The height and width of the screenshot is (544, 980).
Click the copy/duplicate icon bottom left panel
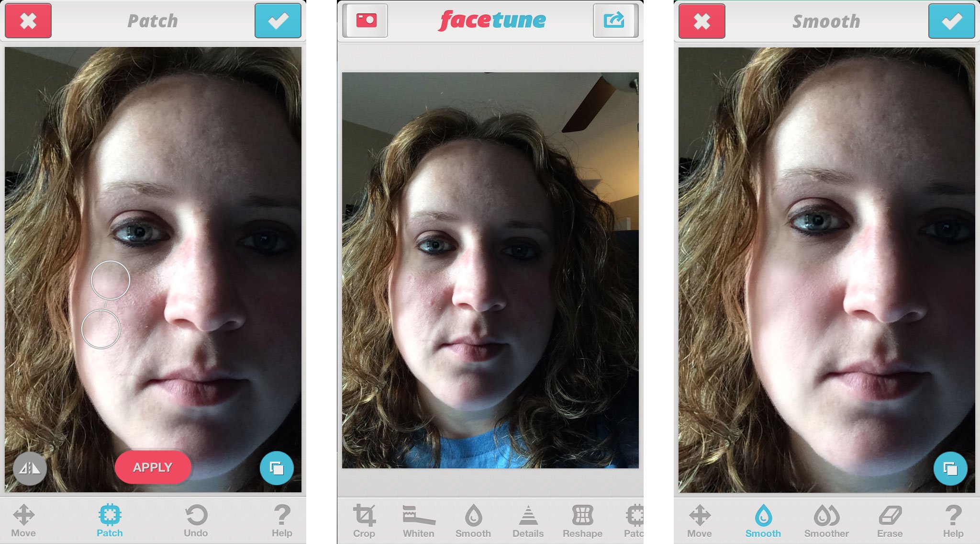point(277,469)
